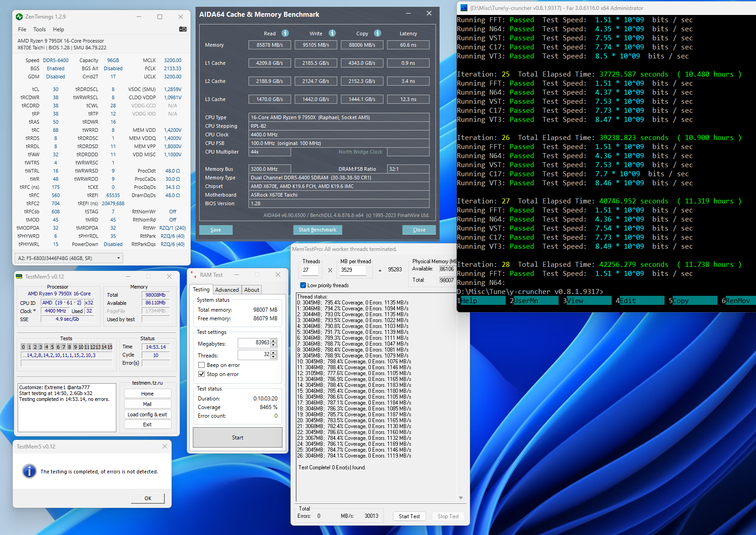Uncheck the Stop on error checkbox

pos(201,374)
